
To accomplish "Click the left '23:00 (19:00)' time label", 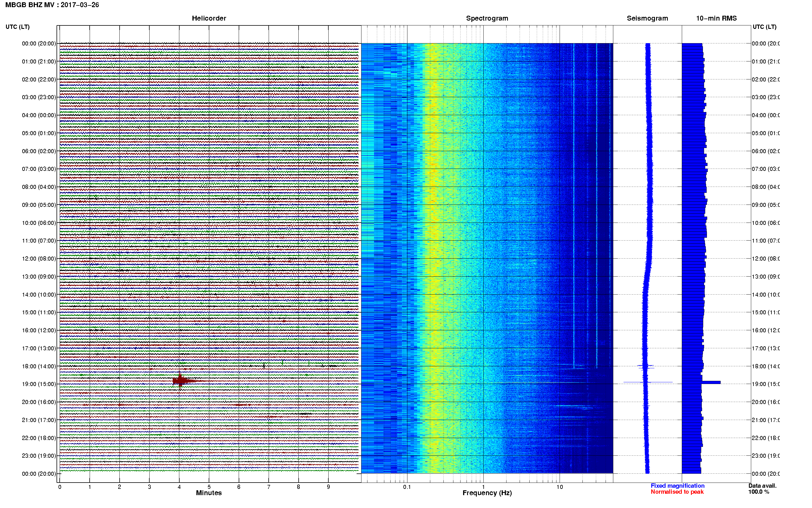I will (39, 456).
